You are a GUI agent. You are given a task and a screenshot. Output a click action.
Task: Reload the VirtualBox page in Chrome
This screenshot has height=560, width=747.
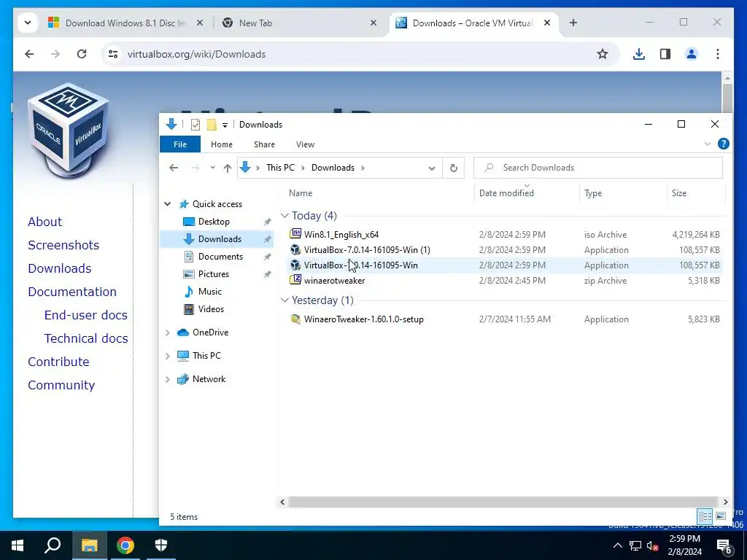[x=82, y=54]
